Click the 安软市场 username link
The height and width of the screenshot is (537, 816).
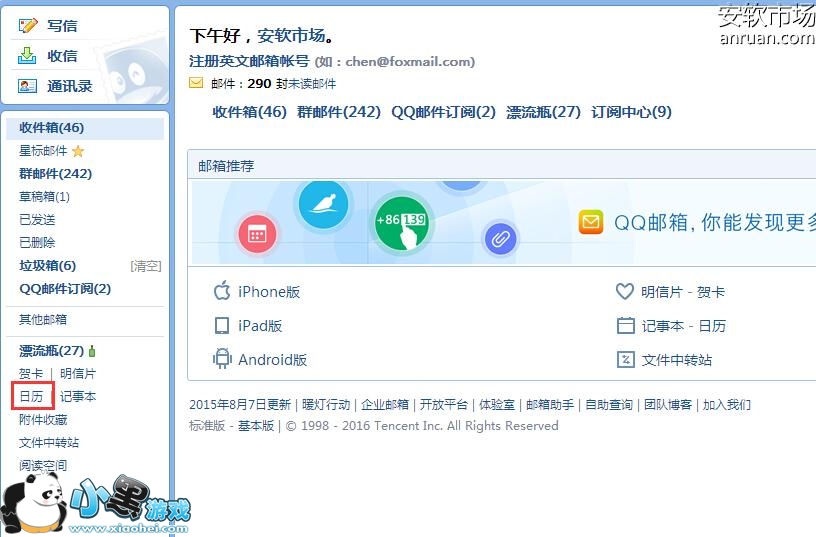(291, 35)
